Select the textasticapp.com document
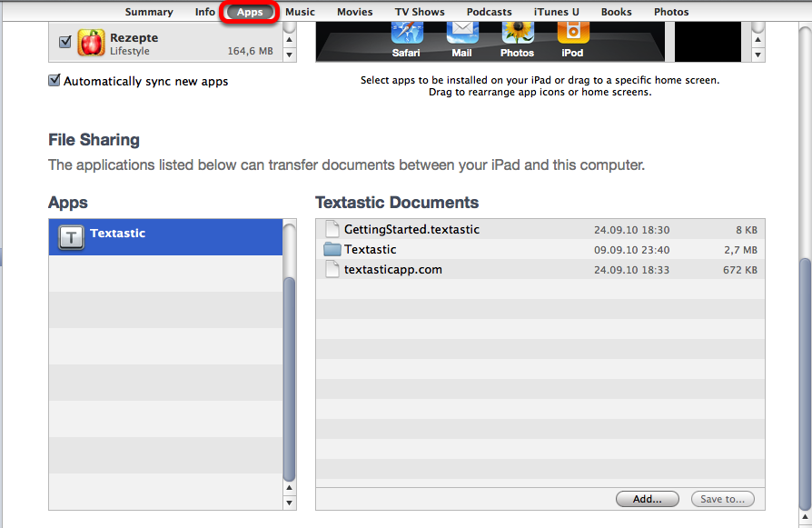 [x=540, y=269]
